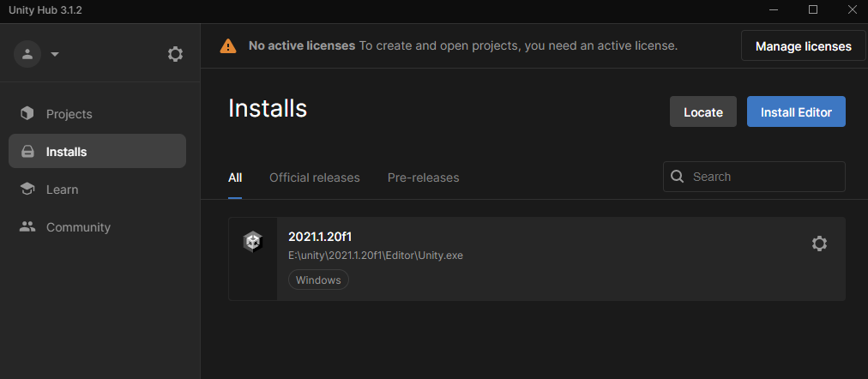Open settings gear for 2021.1.20f1 install
Image resolution: width=868 pixels, height=379 pixels.
pyautogui.click(x=819, y=244)
